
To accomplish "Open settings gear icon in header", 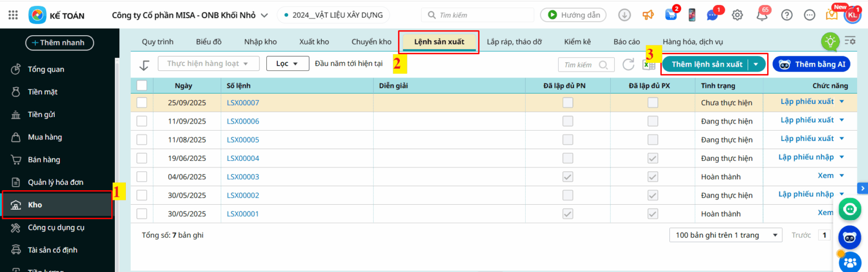I will point(737,15).
